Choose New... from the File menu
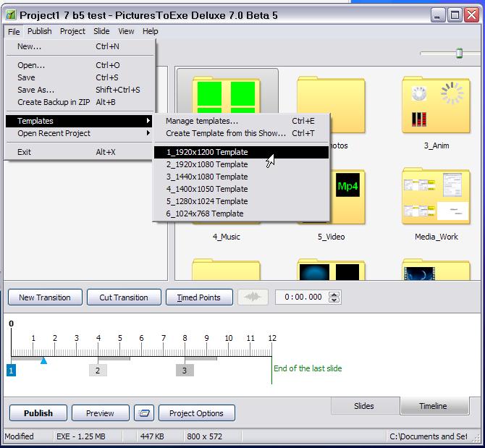The height and width of the screenshot is (448, 485). (80, 47)
